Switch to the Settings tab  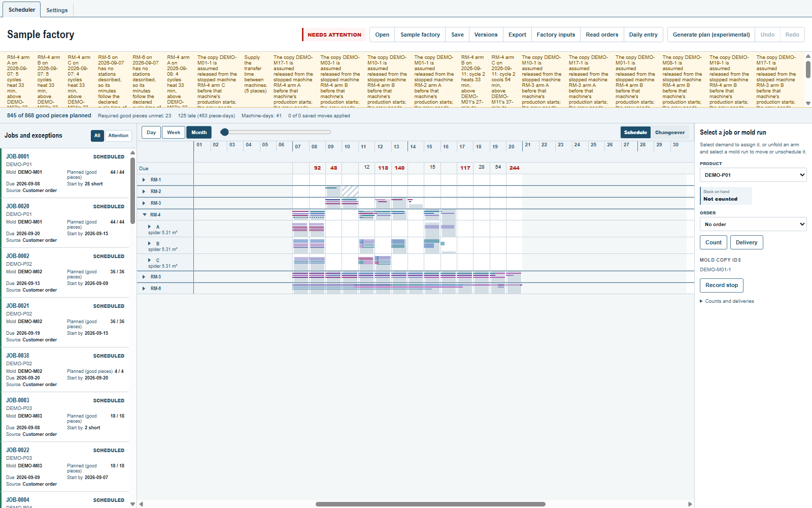[57, 10]
